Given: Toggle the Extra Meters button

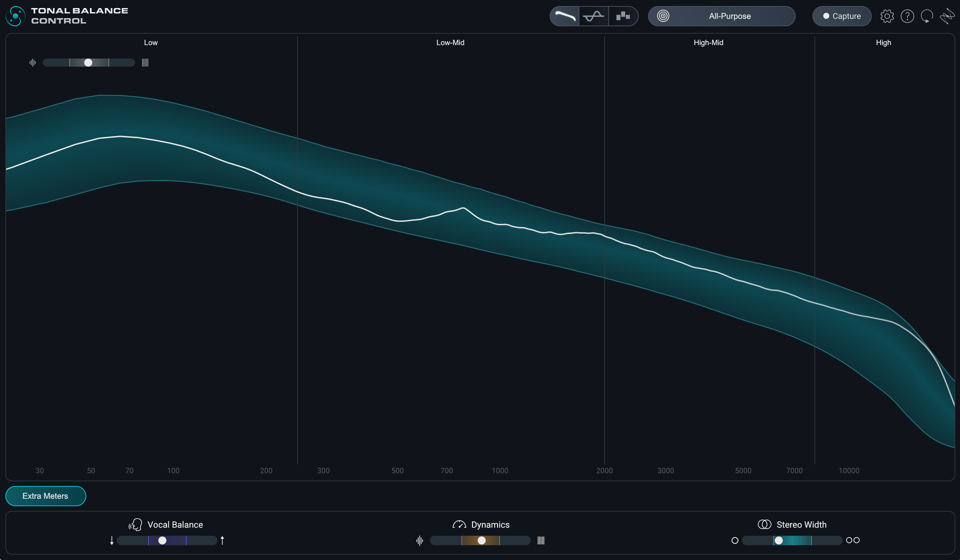Looking at the screenshot, I should point(45,496).
